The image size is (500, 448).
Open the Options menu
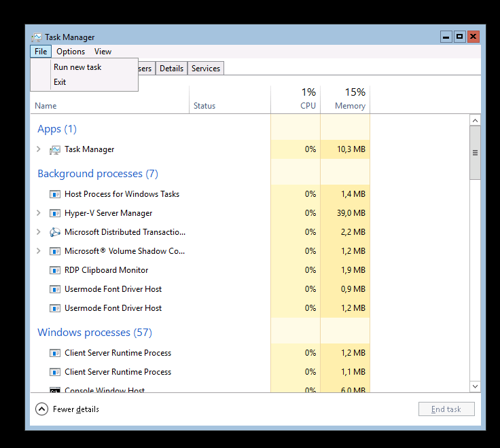(71, 52)
